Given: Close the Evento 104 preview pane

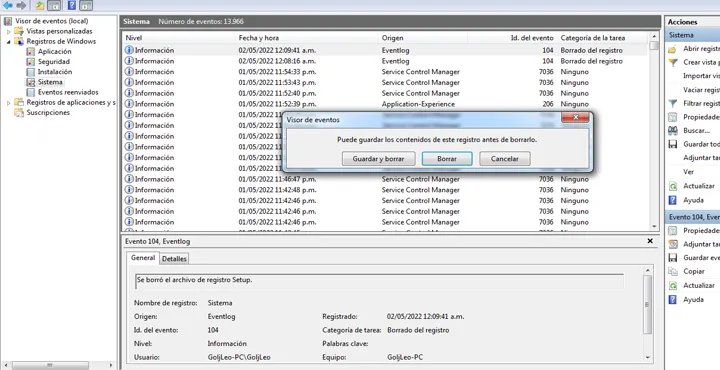Looking at the screenshot, I should coord(650,241).
